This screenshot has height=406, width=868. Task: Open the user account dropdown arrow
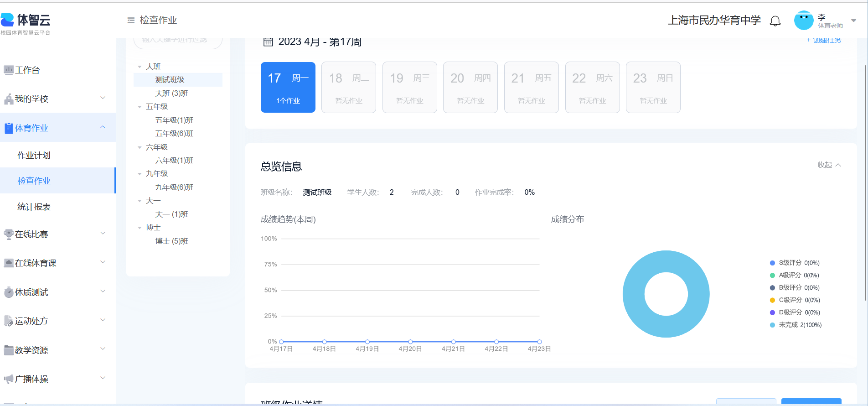(x=853, y=21)
